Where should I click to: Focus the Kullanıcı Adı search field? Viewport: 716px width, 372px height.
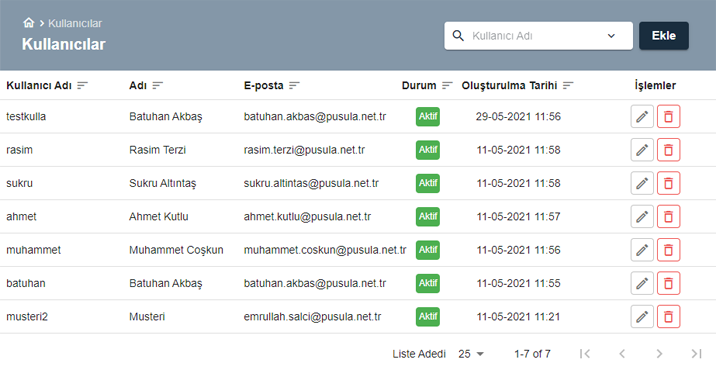click(538, 36)
